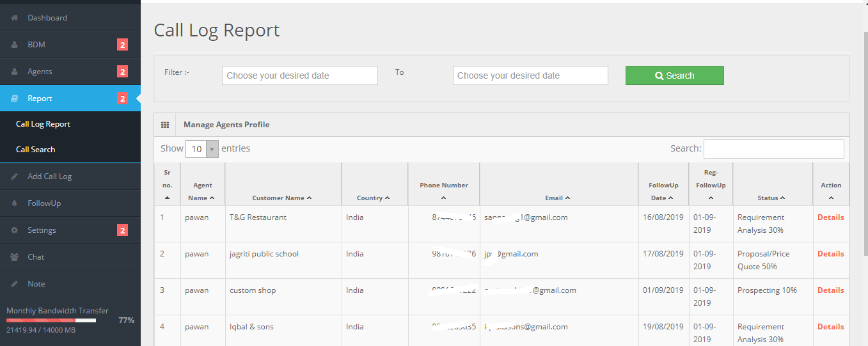The height and width of the screenshot is (346, 868).
Task: Go to Add Call Log page
Action: click(x=70, y=177)
